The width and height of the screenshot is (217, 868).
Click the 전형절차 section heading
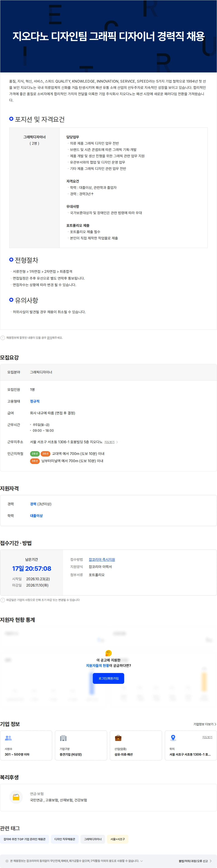(27, 260)
